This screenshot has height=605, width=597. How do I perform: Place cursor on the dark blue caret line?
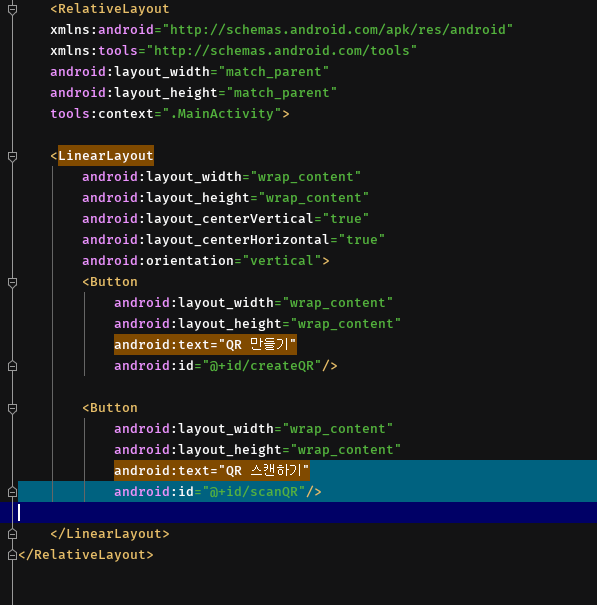tap(298, 513)
